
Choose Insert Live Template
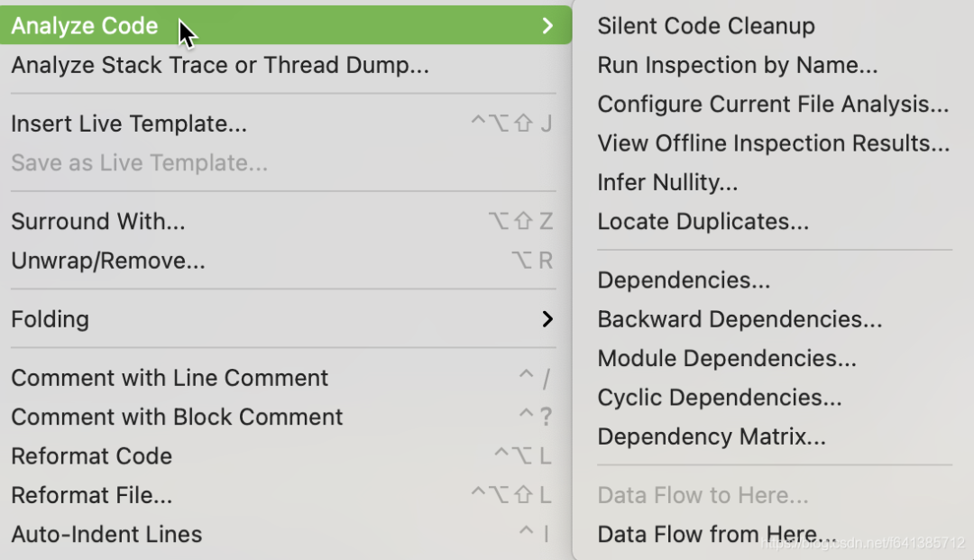click(x=129, y=124)
